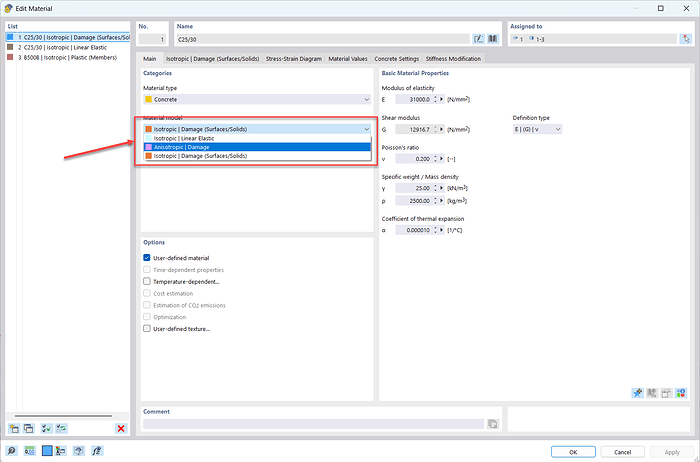Click blue color square in bottom toolbar
The height and width of the screenshot is (462, 700).
click(46, 452)
